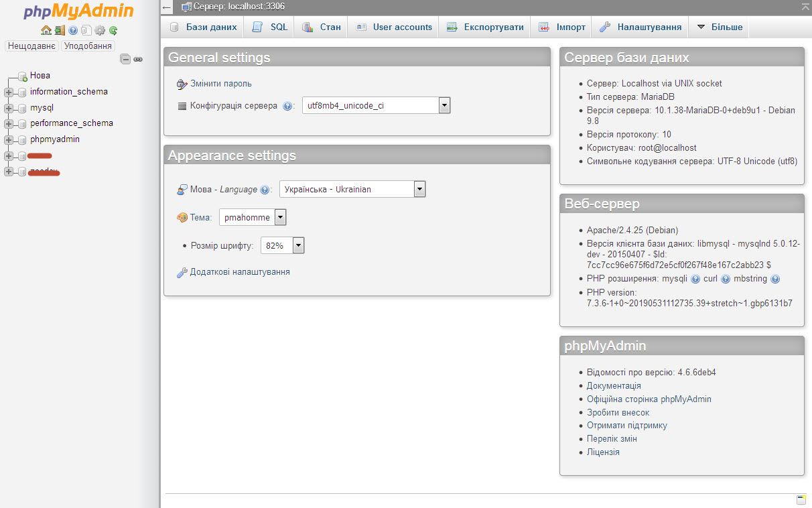Screen dimensions: 812x508
Task: Click the collapse icon at top-right corner
Action: click(805, 6)
